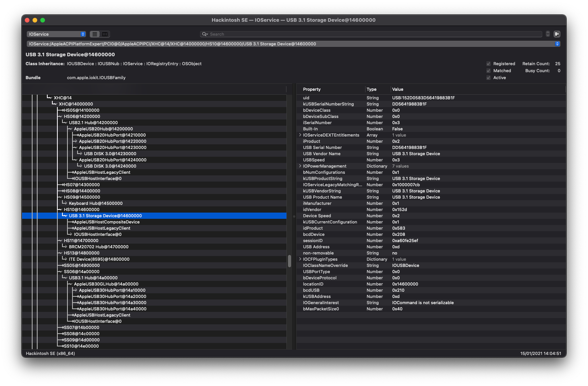Click the tree panel vertical scrollbar thumb

click(289, 261)
